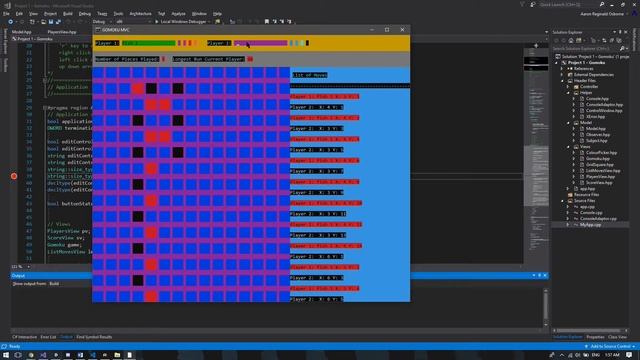Select MyApp.cpp in Solution Explorer
Screen dimensions: 640x360
tap(590, 225)
